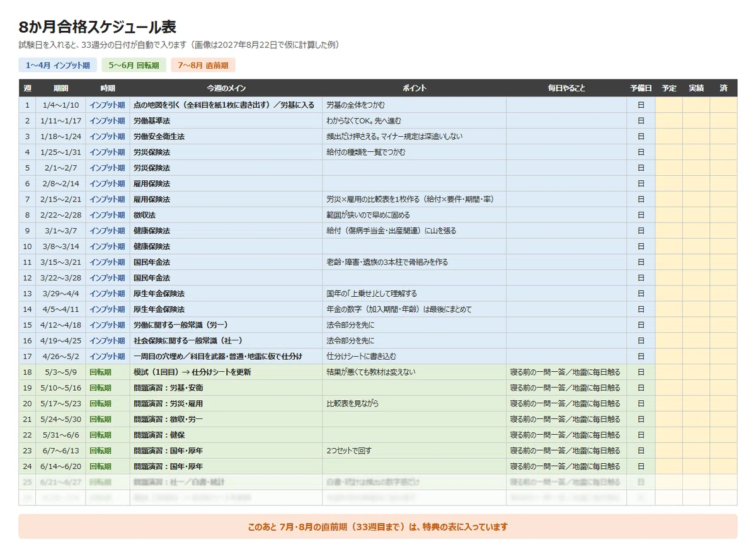The width and height of the screenshot is (756, 547).
Task: Select the 労働基準法 cell
Action: (x=226, y=120)
